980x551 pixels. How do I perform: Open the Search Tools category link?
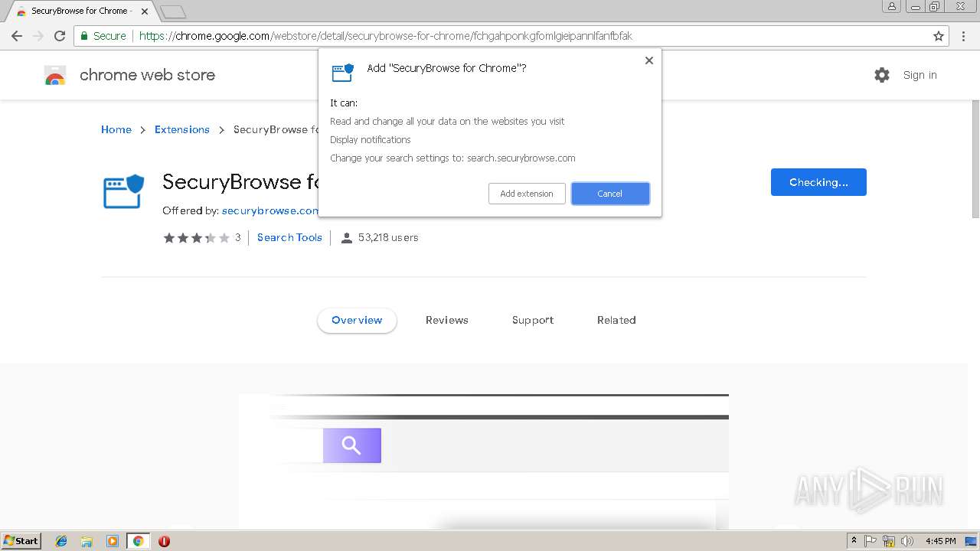289,237
